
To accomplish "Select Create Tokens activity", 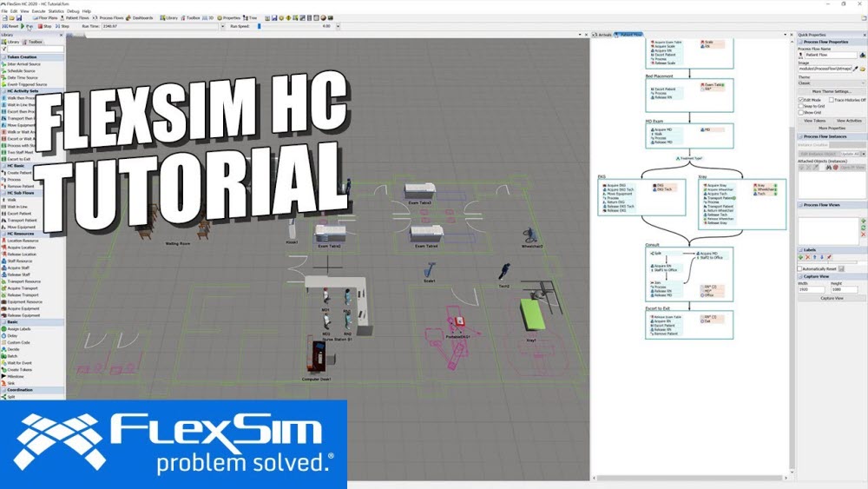I will pos(19,369).
